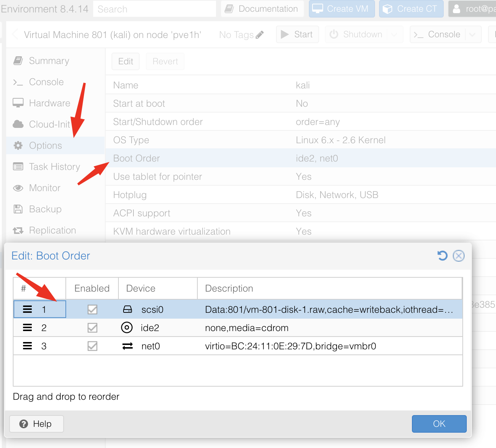The width and height of the screenshot is (496, 448).
Task: Click the drag handle for net0 row
Action: click(x=27, y=346)
